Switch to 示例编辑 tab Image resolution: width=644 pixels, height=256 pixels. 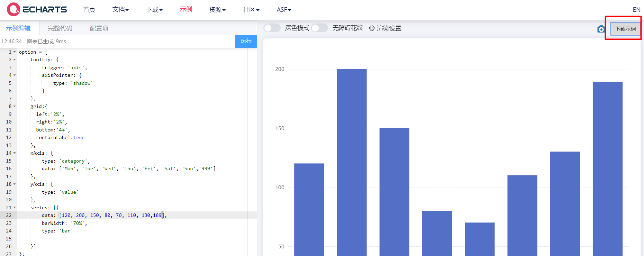pos(18,28)
